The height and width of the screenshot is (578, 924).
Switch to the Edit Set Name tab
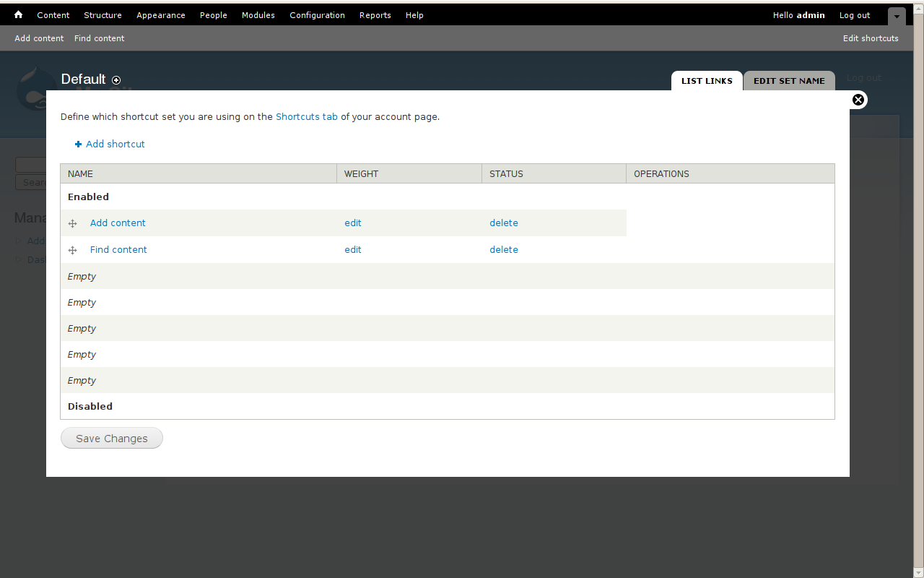point(789,81)
